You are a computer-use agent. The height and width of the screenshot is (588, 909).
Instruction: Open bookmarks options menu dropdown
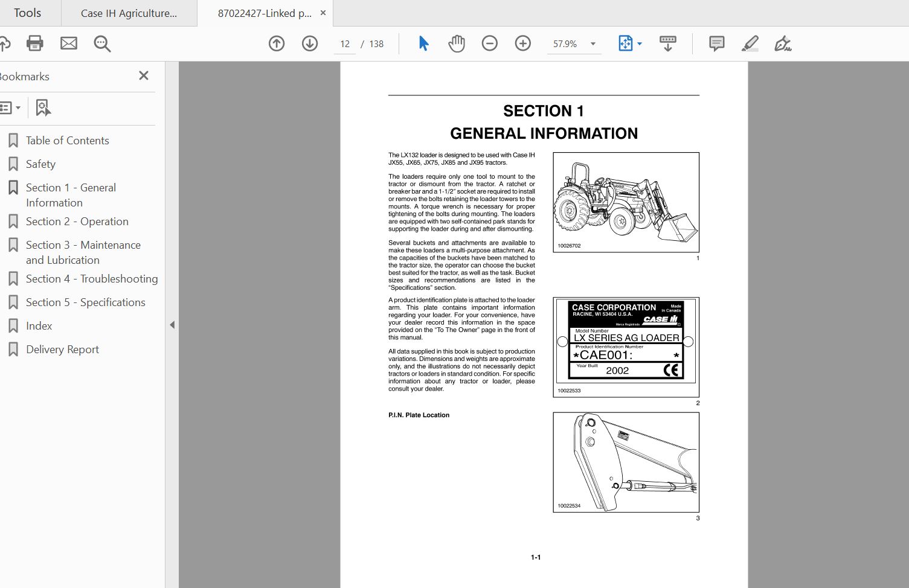(10, 108)
